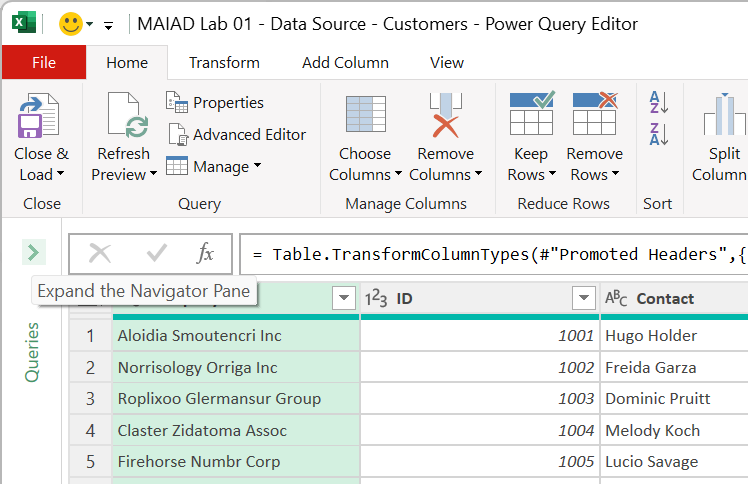Select the Contact column header

(x=674, y=299)
